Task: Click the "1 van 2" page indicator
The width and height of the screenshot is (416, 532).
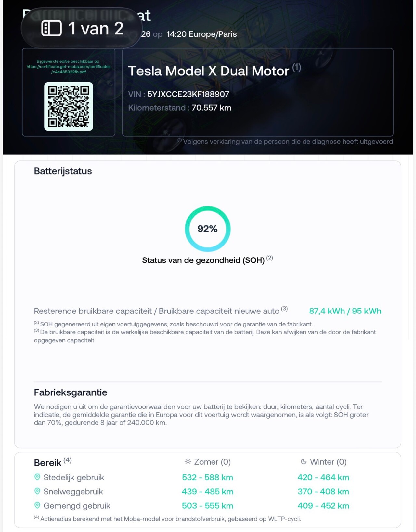Action: 96,29
